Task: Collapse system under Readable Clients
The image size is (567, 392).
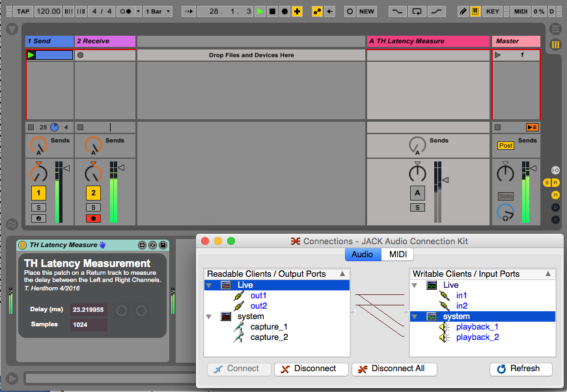Action: point(209,316)
